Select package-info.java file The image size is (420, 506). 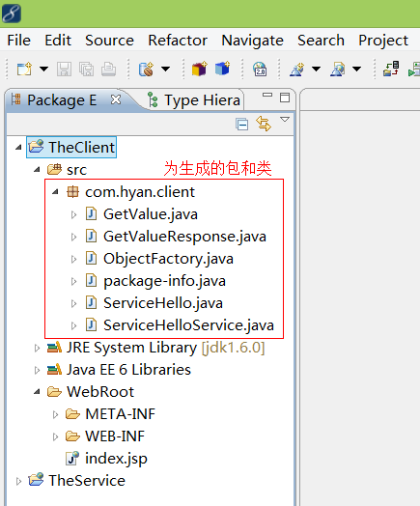[155, 281]
